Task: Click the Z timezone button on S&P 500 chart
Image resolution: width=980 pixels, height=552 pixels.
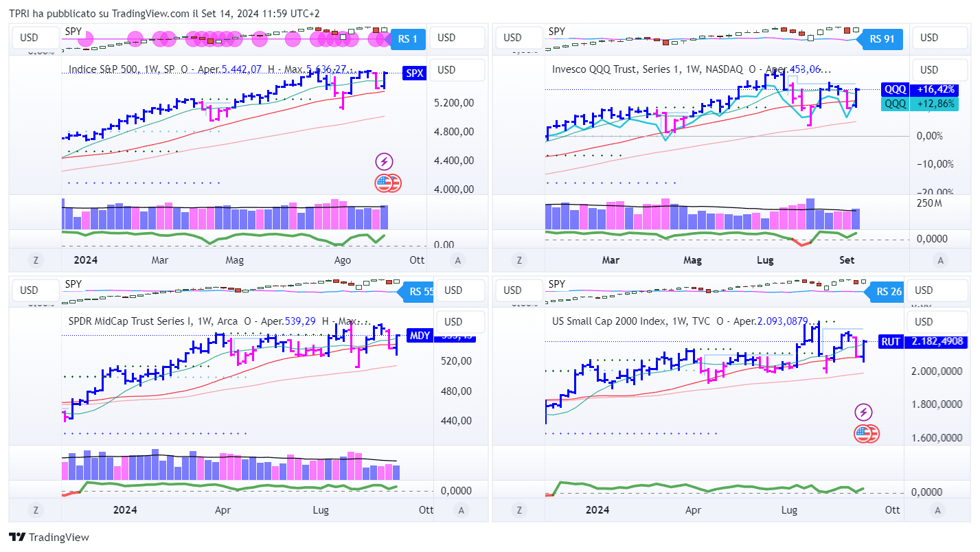Action: (35, 260)
